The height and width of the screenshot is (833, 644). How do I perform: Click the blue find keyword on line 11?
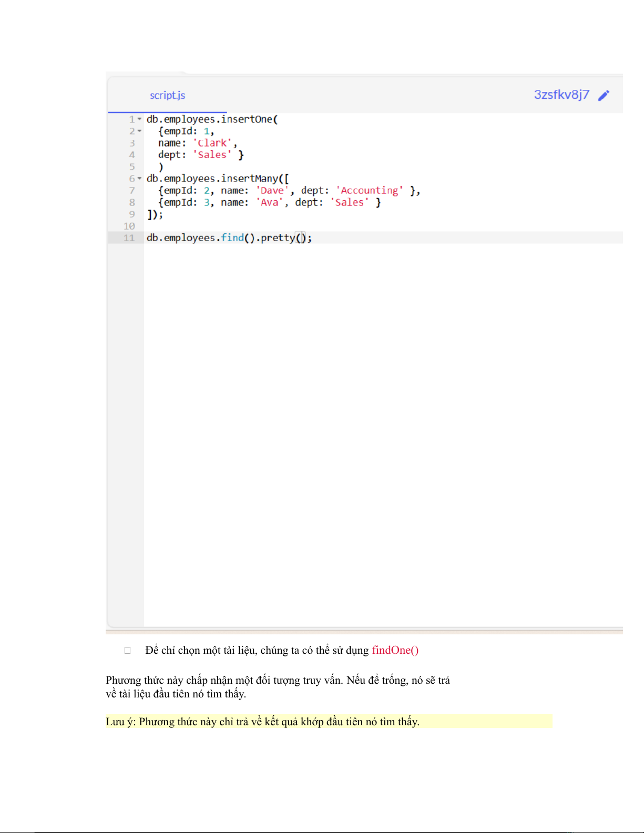pos(232,238)
